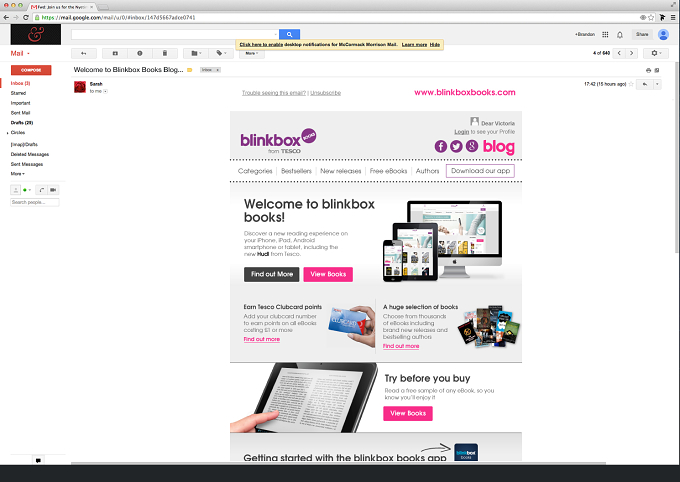Navigate browser back arrow
This screenshot has height=482, width=680.
coord(6,17)
